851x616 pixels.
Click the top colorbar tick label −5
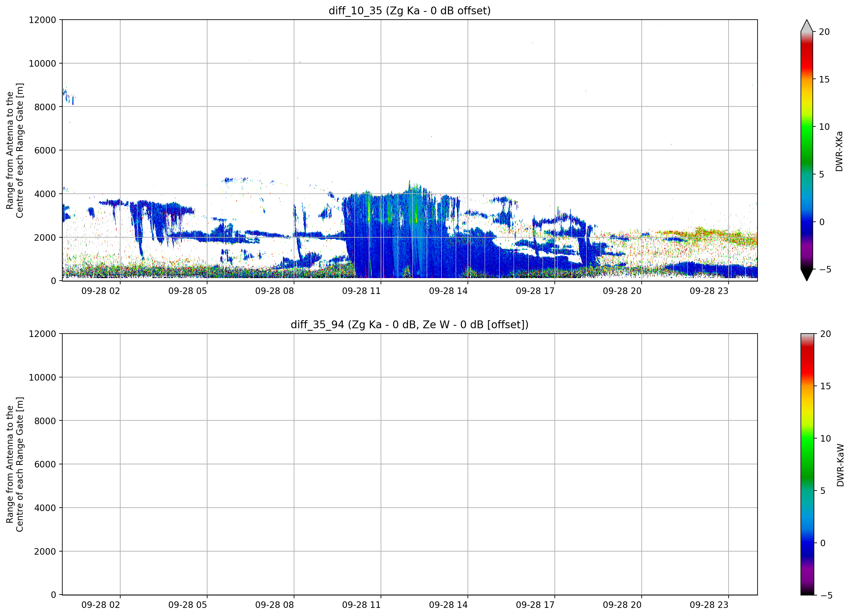[825, 269]
